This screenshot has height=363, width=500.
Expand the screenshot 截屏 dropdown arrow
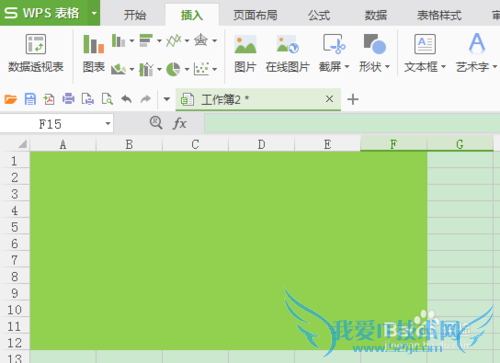pos(347,67)
